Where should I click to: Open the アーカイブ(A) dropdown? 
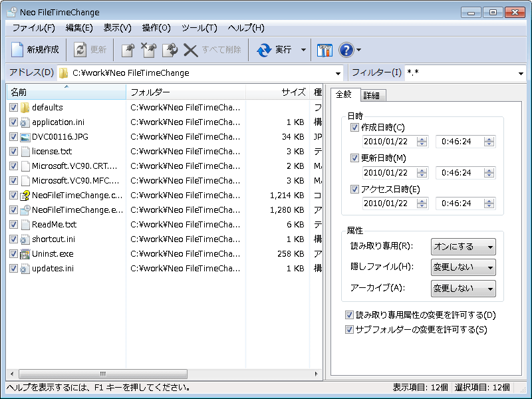pyautogui.click(x=463, y=289)
